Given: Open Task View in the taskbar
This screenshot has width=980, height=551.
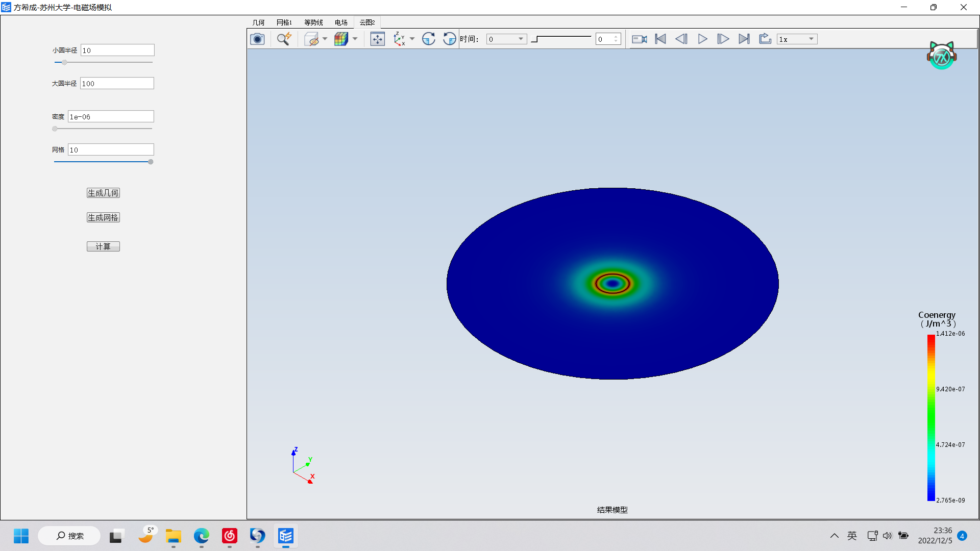Looking at the screenshot, I should [116, 536].
